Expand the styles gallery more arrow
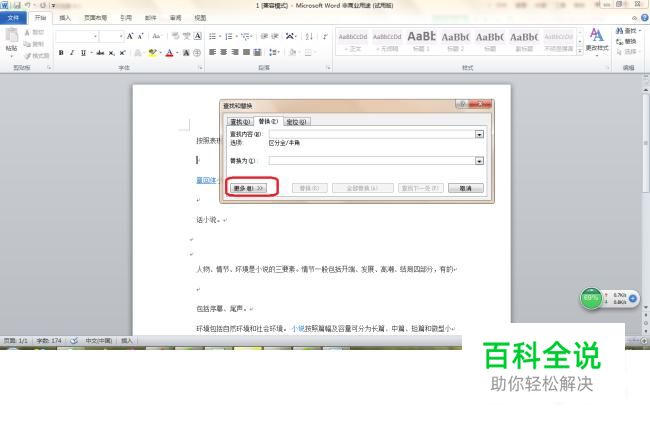 click(580, 51)
